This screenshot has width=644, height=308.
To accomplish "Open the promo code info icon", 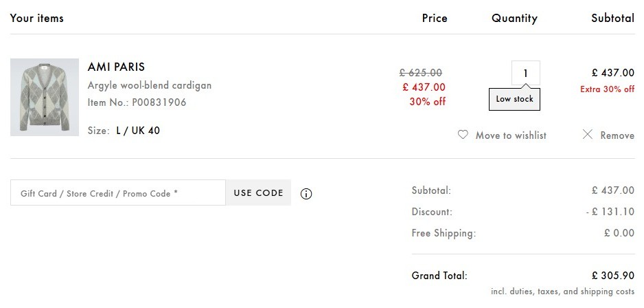I will point(306,194).
